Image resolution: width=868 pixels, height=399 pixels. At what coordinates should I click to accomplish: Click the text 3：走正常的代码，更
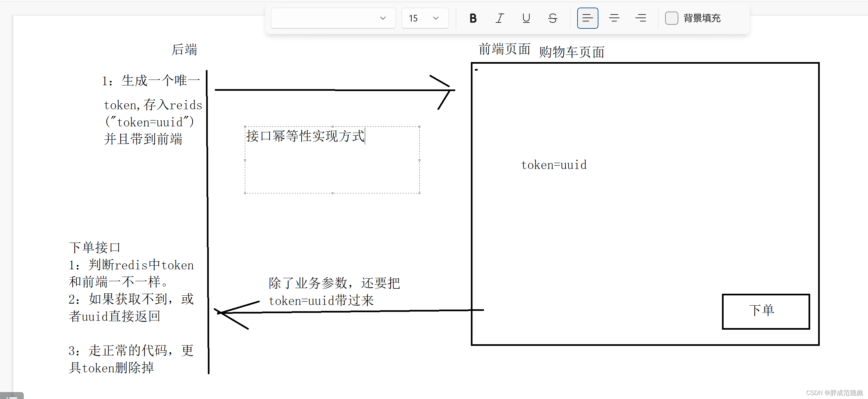tap(132, 350)
